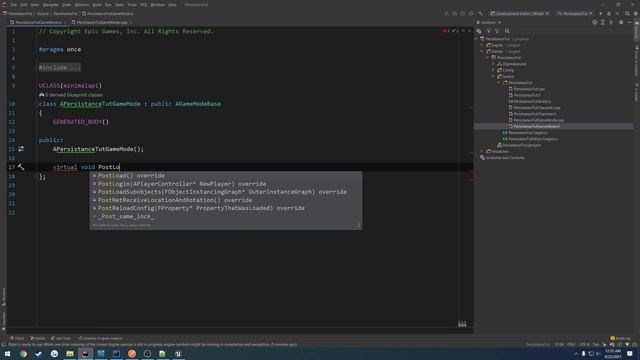Click the show-all-files icon in Solution toolbar

(479, 31)
